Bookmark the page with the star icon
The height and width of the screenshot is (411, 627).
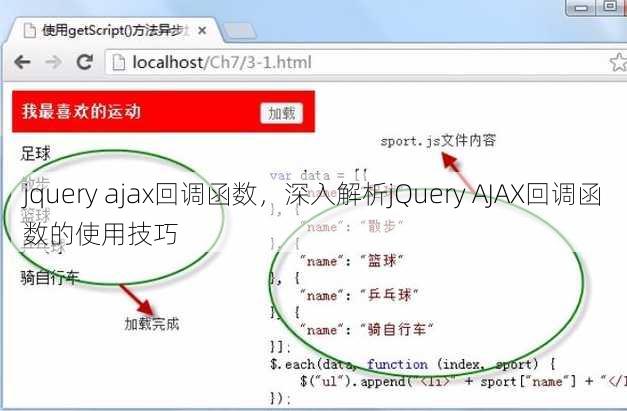618,63
